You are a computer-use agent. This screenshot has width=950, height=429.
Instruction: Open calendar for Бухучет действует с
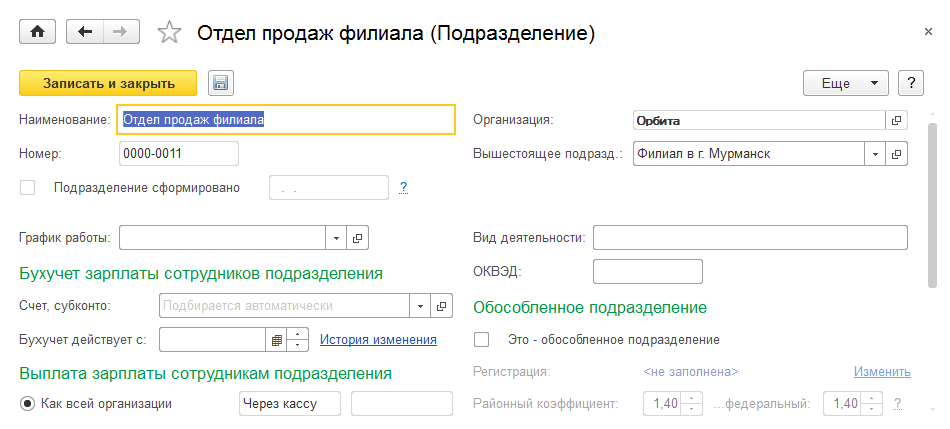pyautogui.click(x=277, y=339)
